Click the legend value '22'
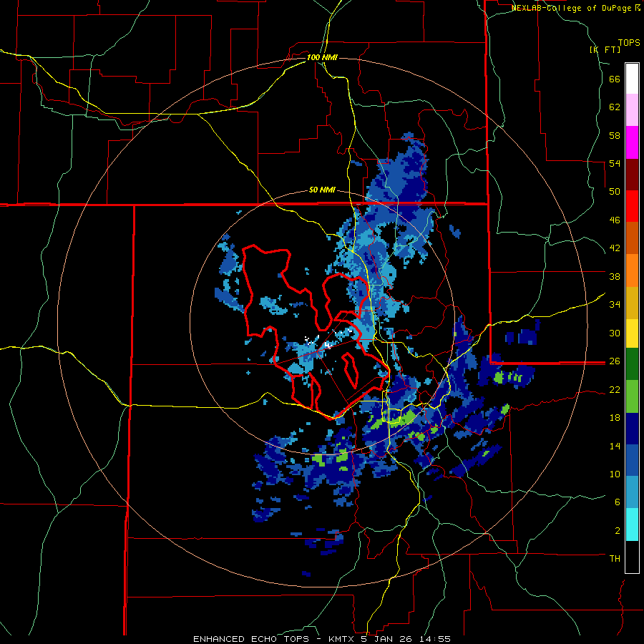The height and width of the screenshot is (644, 644). pos(615,389)
